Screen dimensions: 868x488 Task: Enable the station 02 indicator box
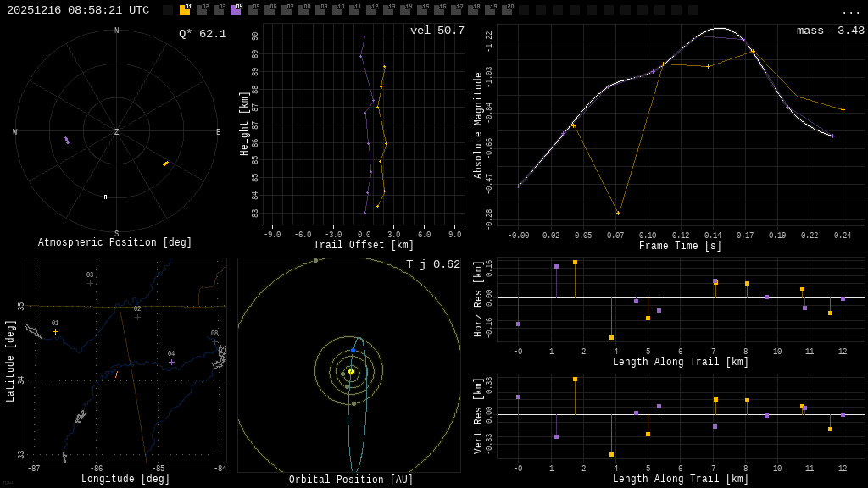pyautogui.click(x=202, y=10)
